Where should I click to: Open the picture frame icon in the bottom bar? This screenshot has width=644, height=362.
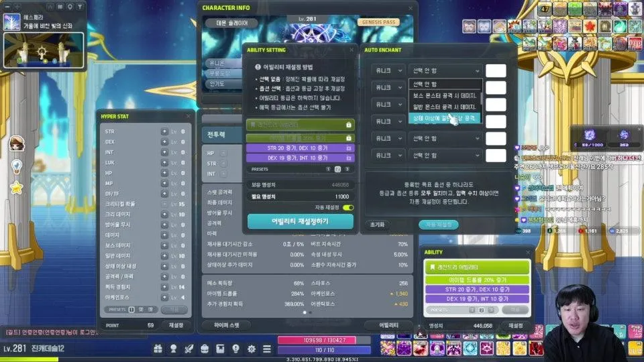tap(220, 349)
